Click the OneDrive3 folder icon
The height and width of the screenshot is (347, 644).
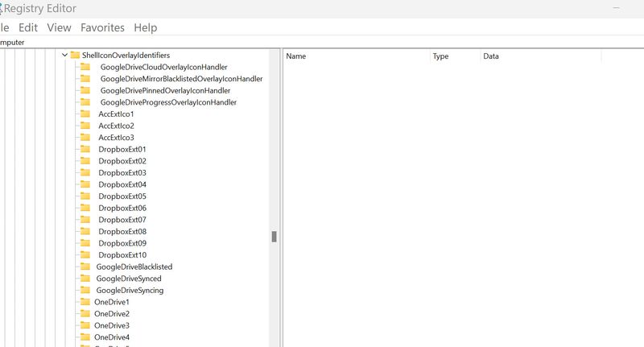85,325
